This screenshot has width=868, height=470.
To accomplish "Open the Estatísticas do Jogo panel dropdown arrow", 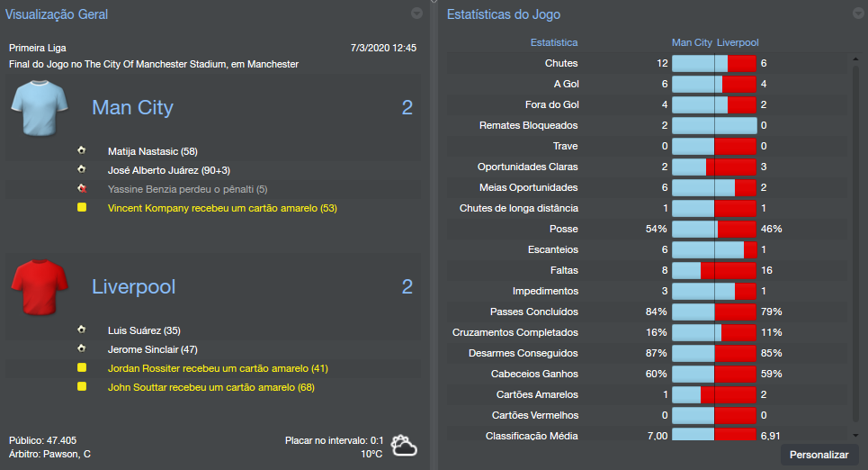I will tap(857, 14).
